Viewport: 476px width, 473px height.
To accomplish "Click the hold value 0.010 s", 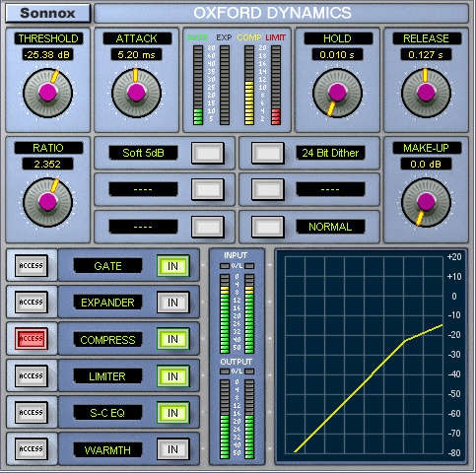I will (x=337, y=54).
